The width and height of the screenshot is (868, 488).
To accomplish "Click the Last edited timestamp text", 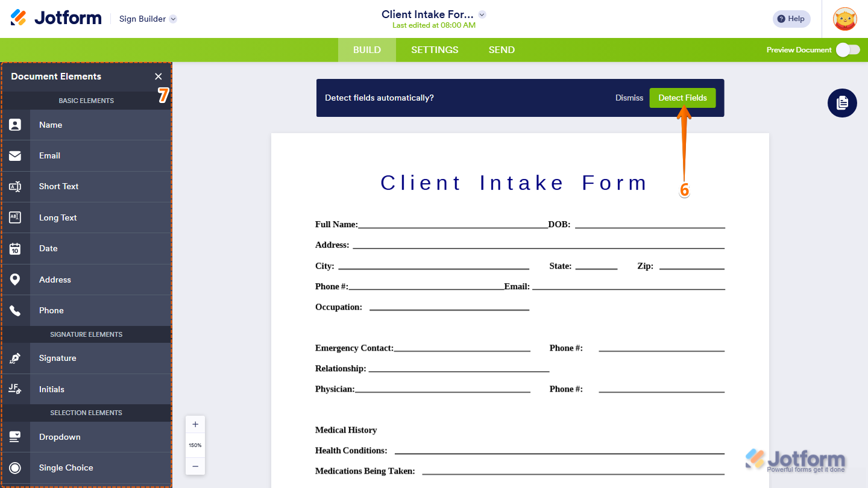I will pos(434,25).
